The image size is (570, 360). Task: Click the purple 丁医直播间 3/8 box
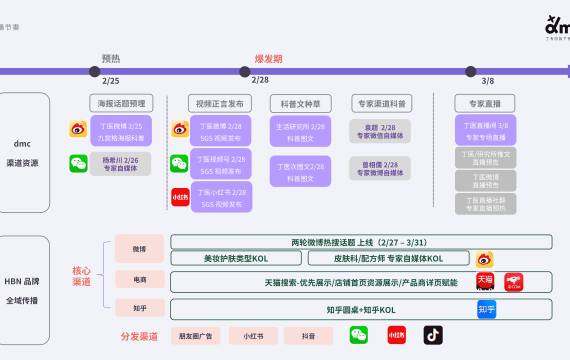click(x=486, y=130)
